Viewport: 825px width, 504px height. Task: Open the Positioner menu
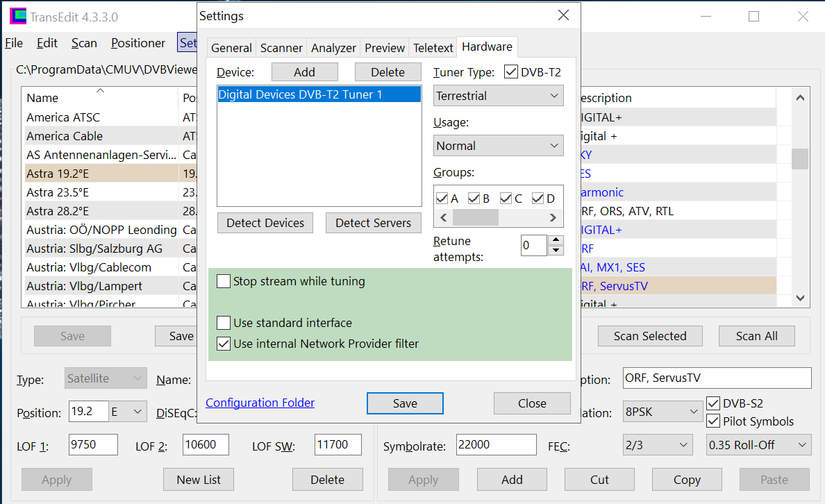[x=138, y=43]
